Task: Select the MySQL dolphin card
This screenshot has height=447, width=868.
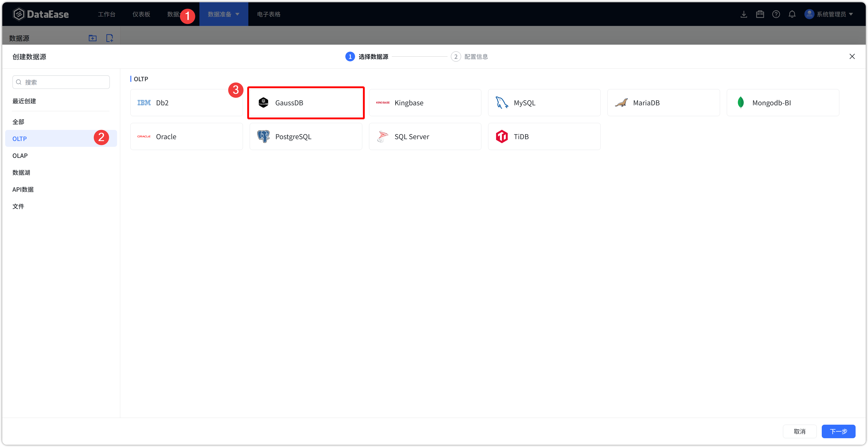Action: point(544,103)
